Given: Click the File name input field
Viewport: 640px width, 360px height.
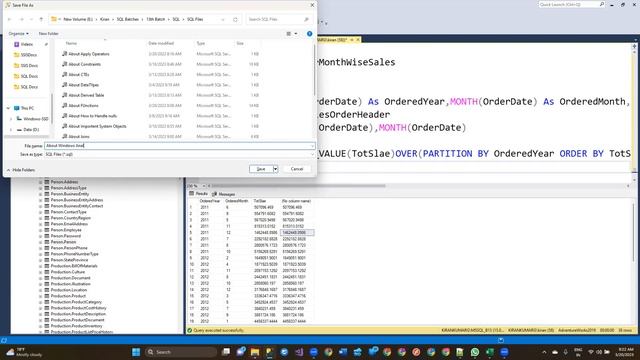Looking at the screenshot, I should click(x=179, y=146).
